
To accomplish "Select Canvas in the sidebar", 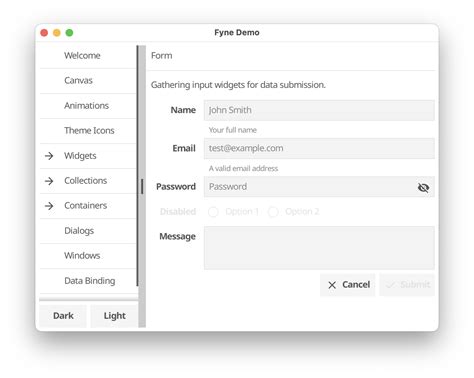I will (88, 80).
